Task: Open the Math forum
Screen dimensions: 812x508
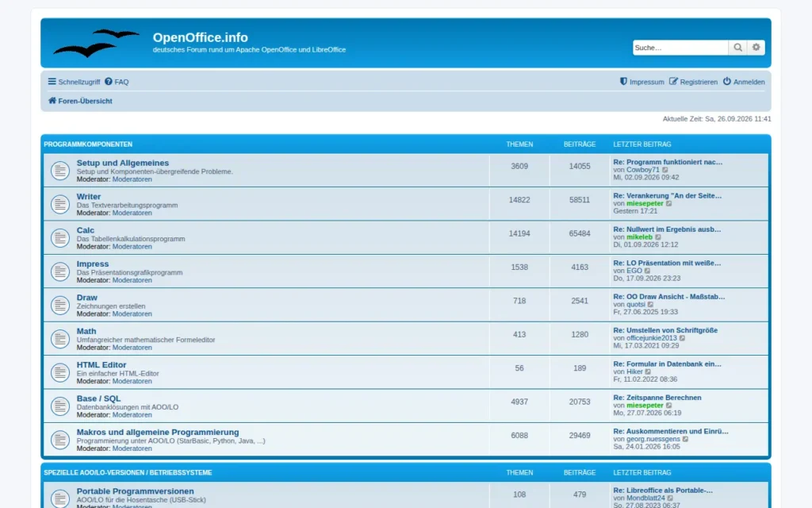Action: (x=86, y=331)
